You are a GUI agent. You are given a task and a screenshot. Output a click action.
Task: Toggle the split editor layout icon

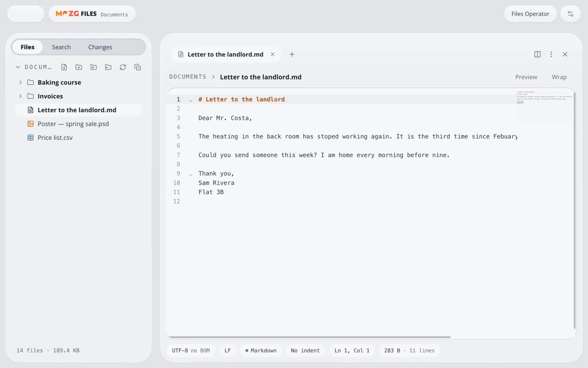coord(537,54)
